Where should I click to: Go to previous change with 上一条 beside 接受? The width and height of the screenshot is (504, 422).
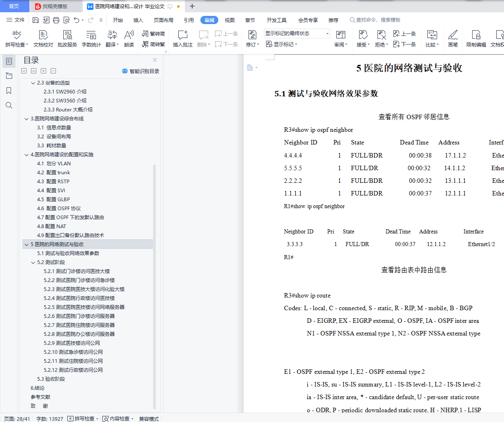(x=404, y=33)
